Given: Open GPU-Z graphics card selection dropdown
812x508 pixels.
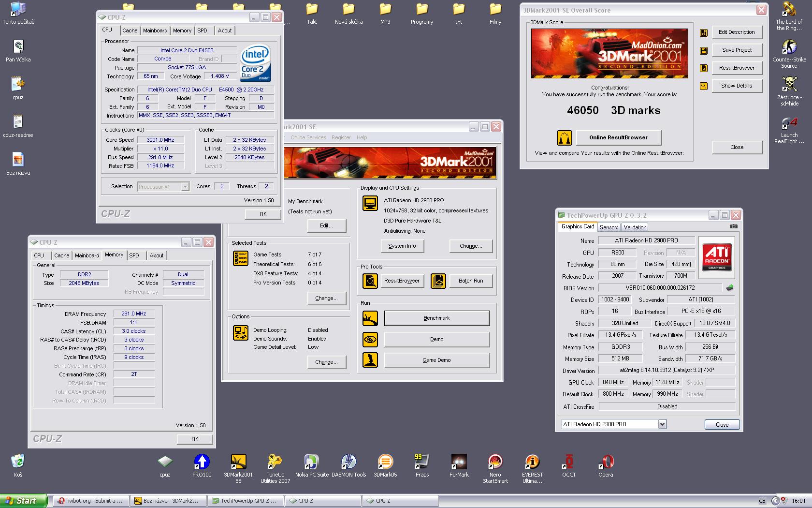Looking at the screenshot, I should (x=662, y=424).
